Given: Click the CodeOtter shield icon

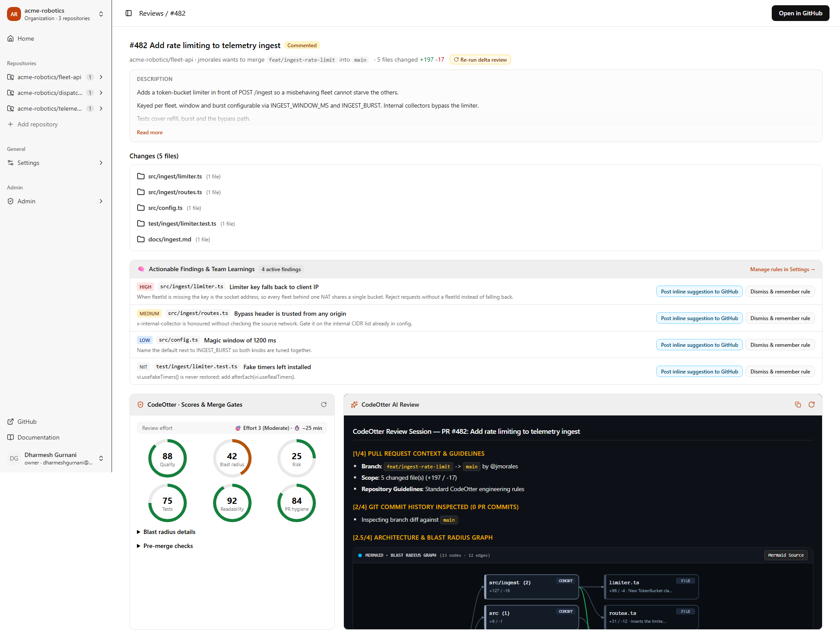Looking at the screenshot, I should pyautogui.click(x=140, y=405).
